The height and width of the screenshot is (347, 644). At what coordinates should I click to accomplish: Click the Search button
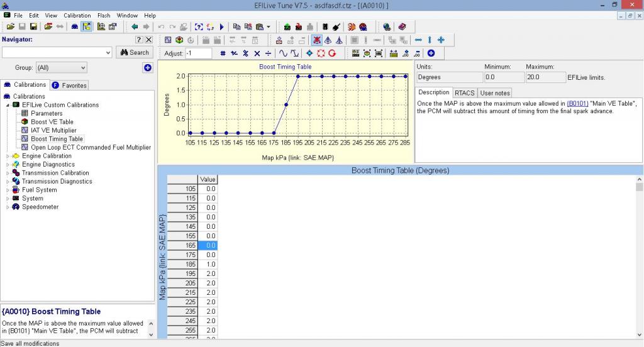[x=135, y=53]
